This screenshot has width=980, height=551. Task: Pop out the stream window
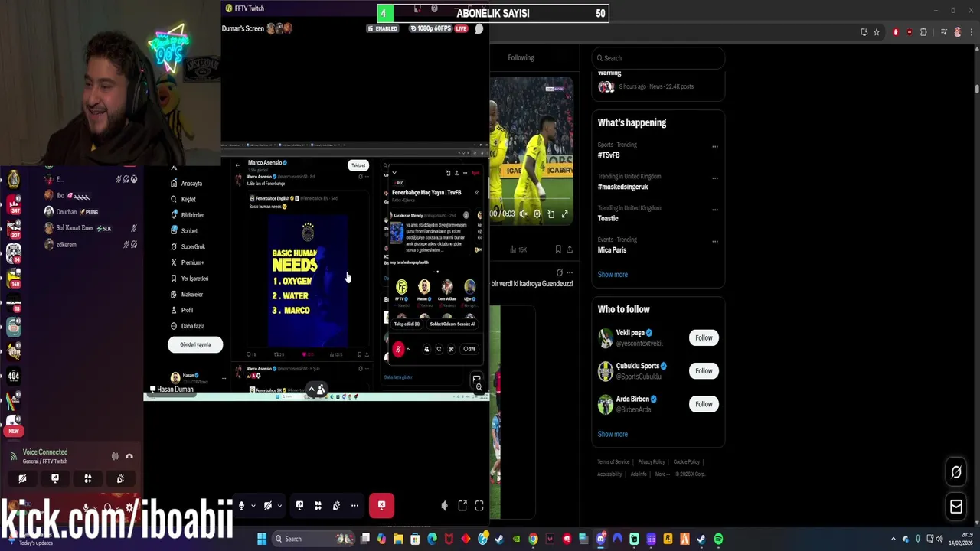click(x=462, y=505)
